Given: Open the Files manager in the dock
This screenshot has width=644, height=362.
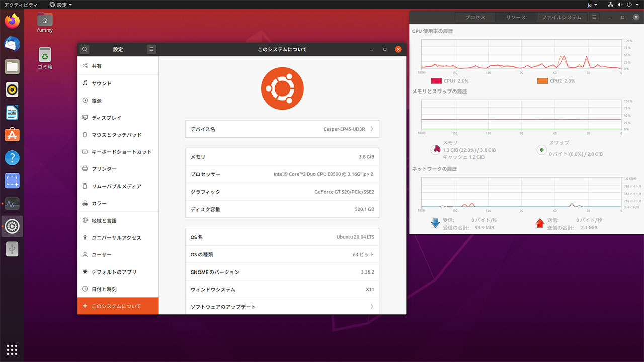Looking at the screenshot, I should coord(12,66).
